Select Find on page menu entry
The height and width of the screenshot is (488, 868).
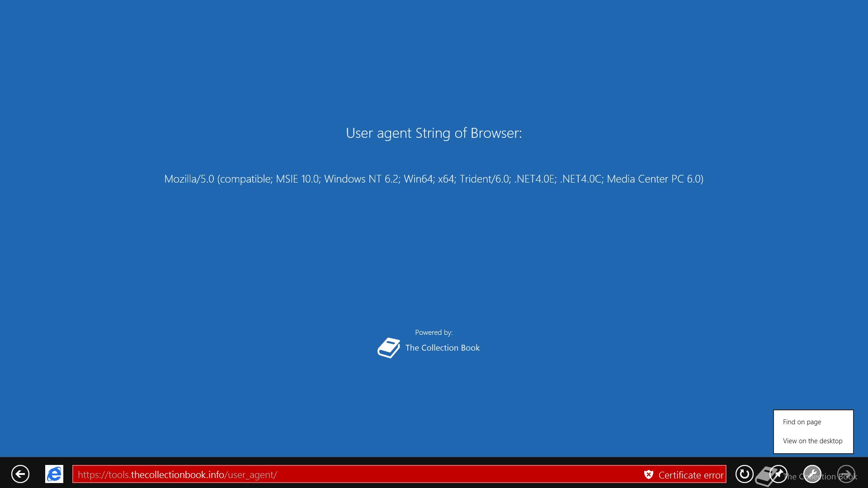pyautogui.click(x=813, y=422)
